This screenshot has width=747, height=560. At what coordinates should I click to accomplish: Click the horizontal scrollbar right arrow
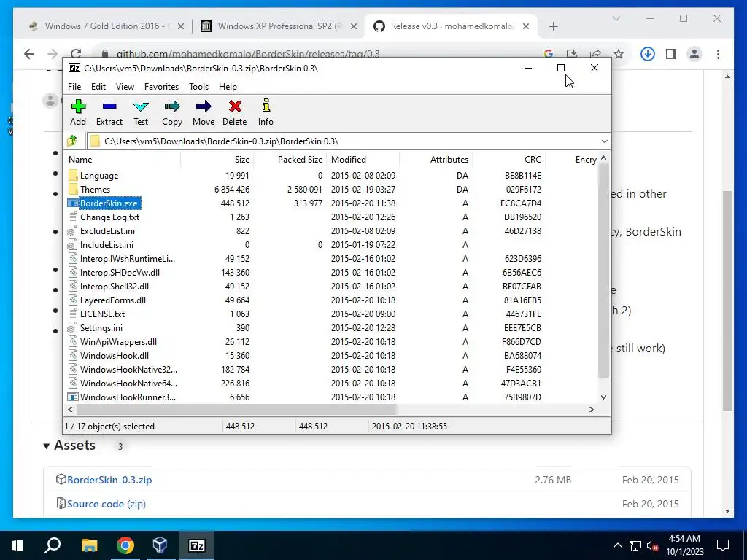point(591,409)
